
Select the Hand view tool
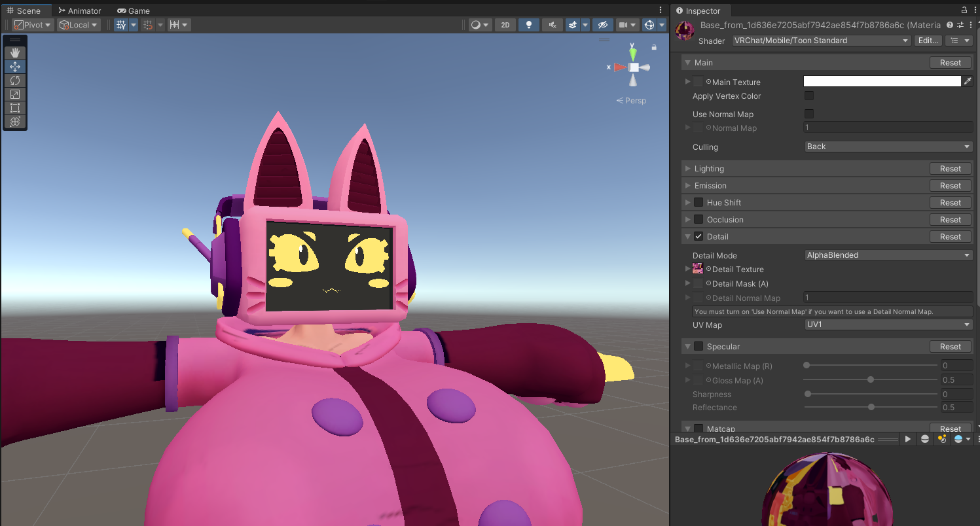point(15,53)
